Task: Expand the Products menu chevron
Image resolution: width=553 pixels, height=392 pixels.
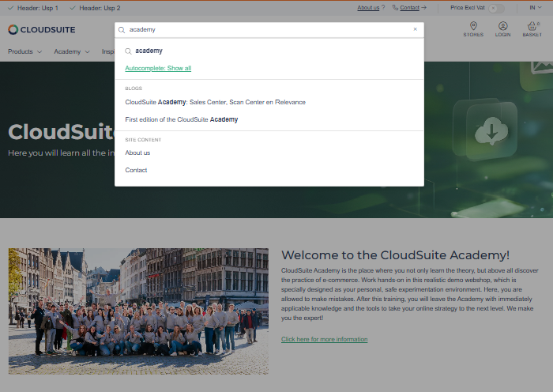Action: (39, 52)
